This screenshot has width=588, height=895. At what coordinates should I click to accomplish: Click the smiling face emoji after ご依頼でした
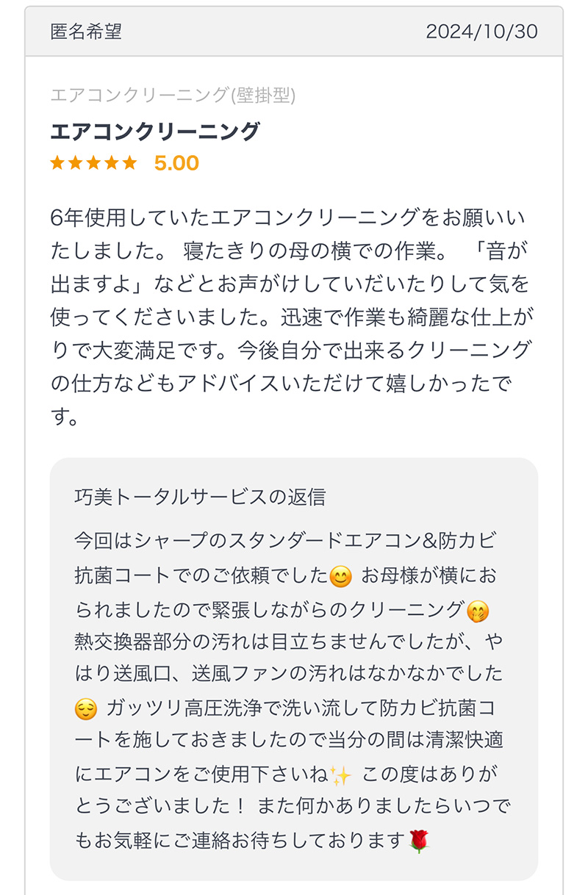point(340,578)
